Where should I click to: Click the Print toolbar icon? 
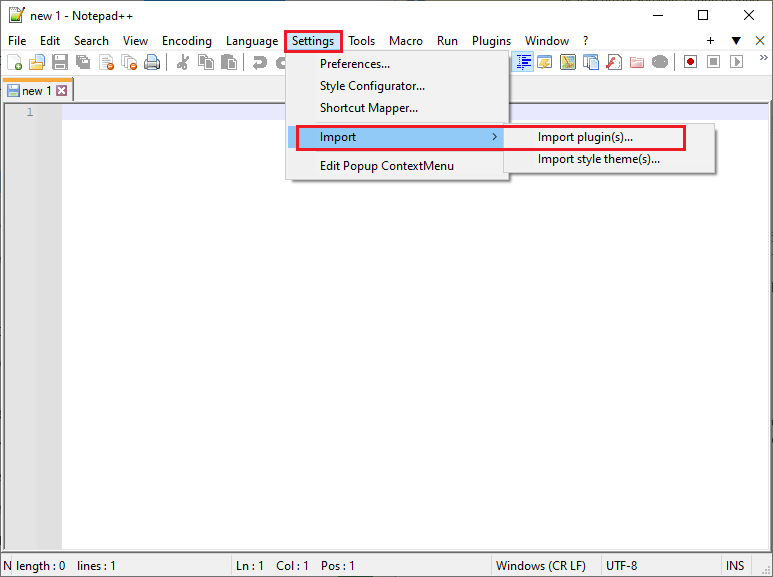point(152,62)
